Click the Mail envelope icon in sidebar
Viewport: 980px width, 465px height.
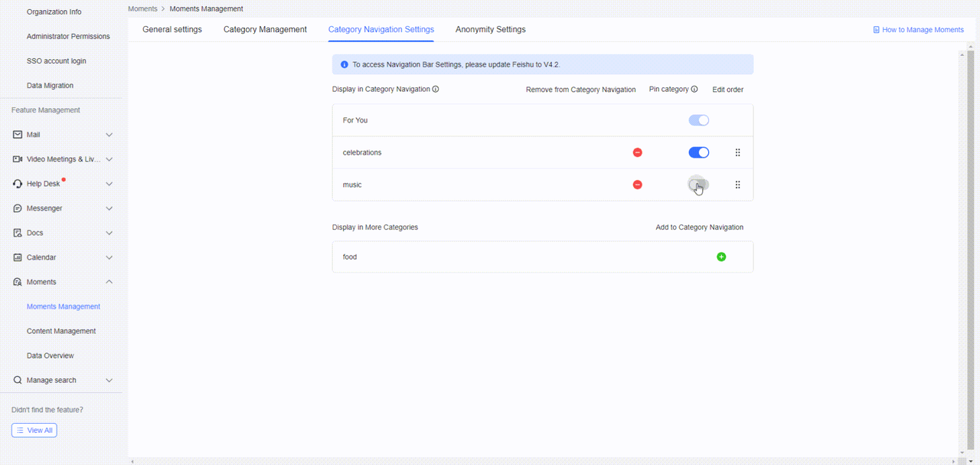18,135
